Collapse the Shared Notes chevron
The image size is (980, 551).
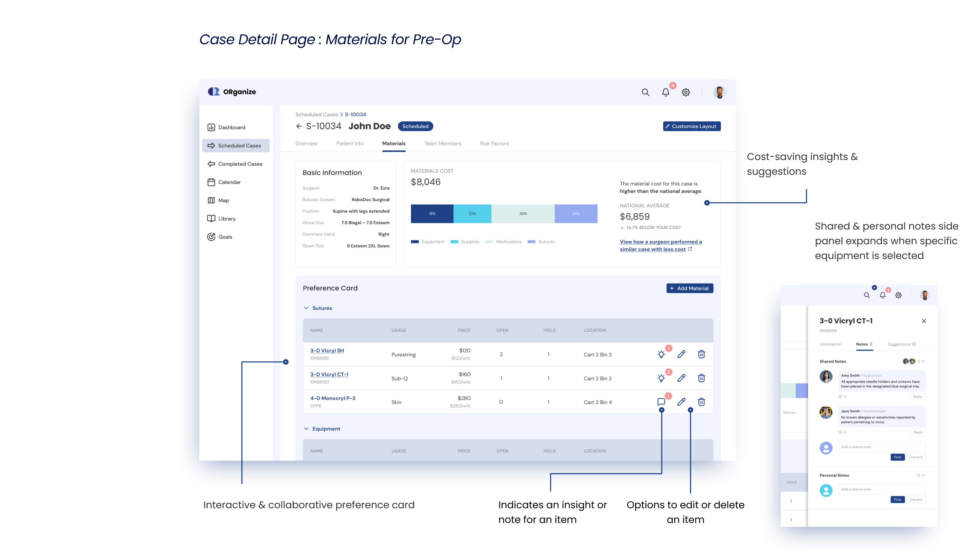923,361
